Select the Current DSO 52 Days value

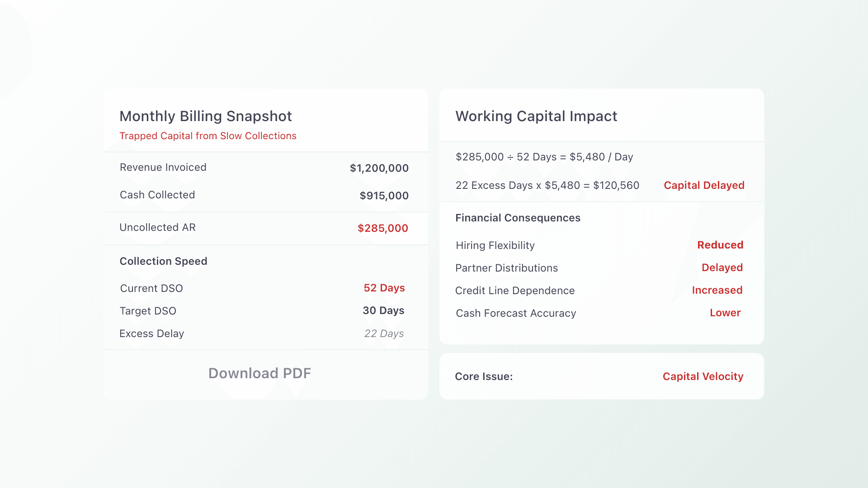(384, 288)
